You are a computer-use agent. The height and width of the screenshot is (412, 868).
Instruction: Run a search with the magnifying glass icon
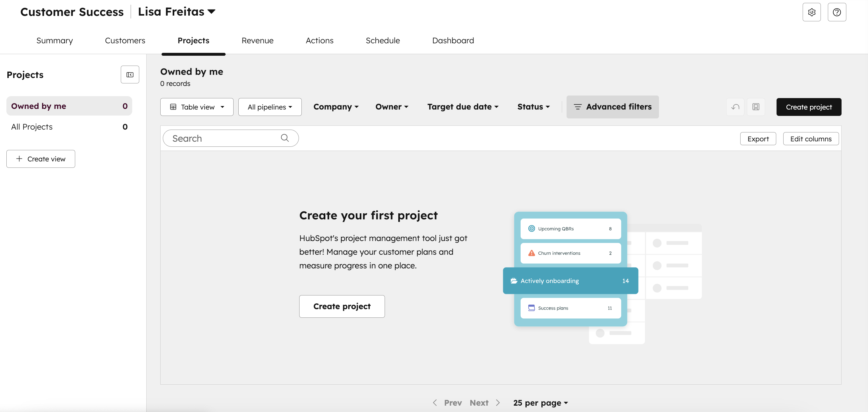coord(285,138)
